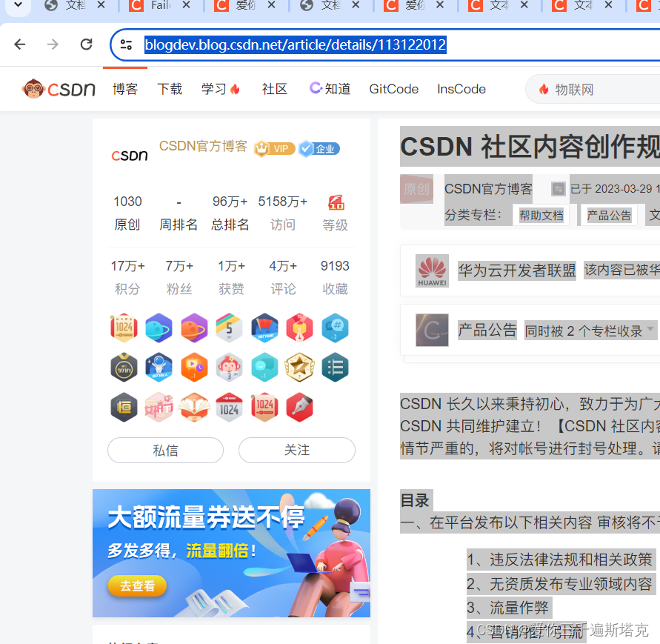Image resolution: width=660 pixels, height=644 pixels.
Task: Click the CSDN author avatar logo
Action: click(130, 156)
